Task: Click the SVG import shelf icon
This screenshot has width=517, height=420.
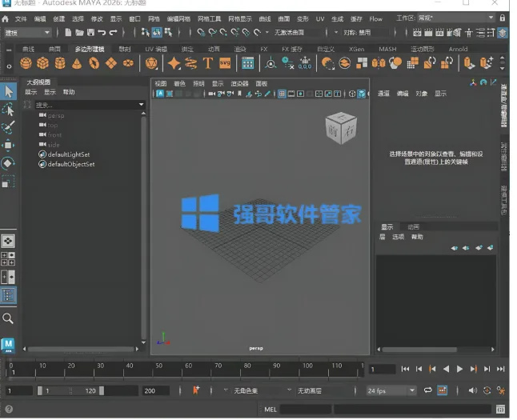Action: coord(225,62)
